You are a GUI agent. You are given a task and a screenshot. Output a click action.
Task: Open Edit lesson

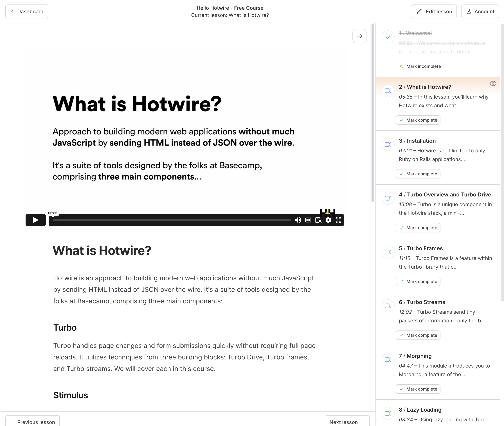(434, 11)
